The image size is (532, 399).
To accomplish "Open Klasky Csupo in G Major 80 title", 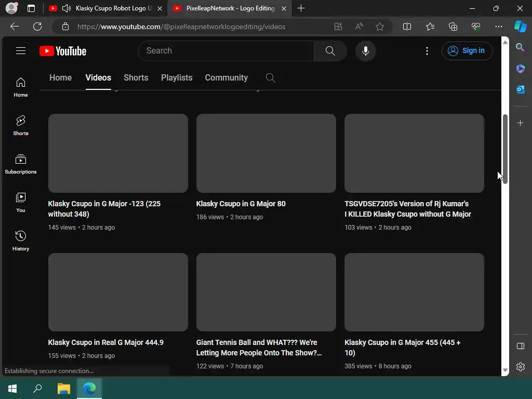I will click(x=241, y=204).
